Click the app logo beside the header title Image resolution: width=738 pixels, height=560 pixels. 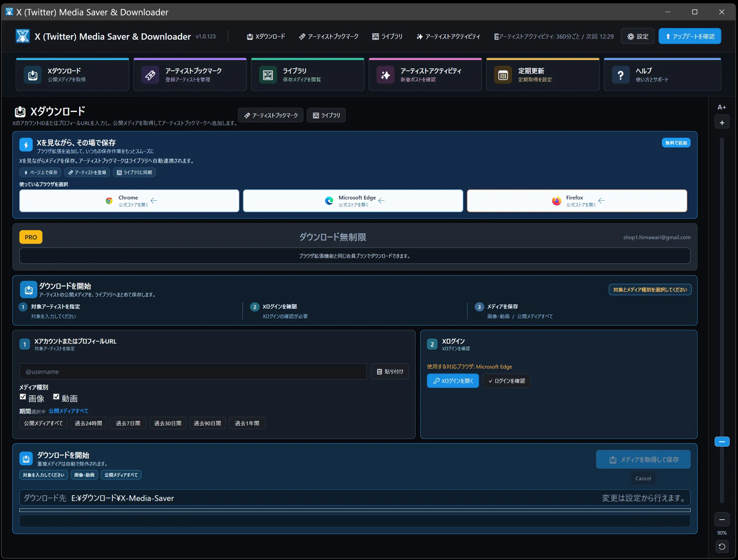23,36
